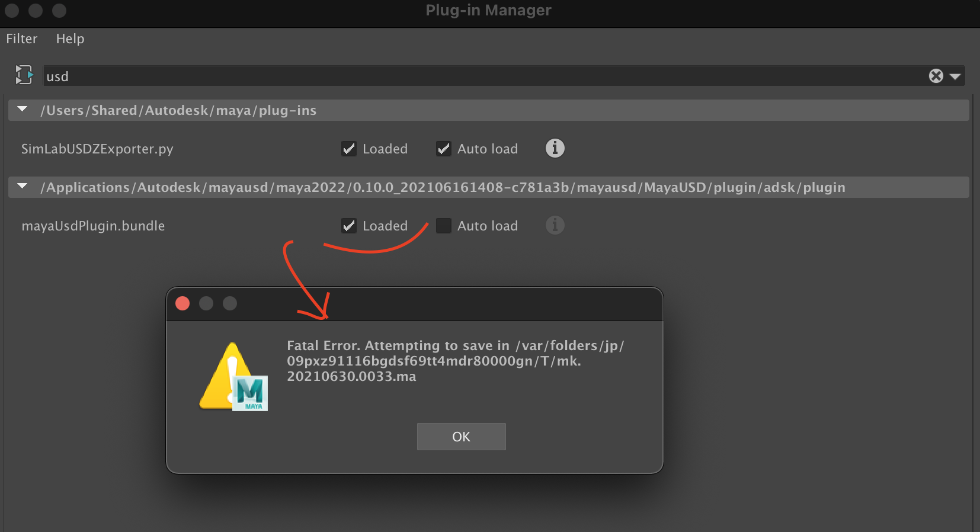The image size is (980, 532).
Task: Collapse the mayausd plugin path section
Action: tap(23, 187)
